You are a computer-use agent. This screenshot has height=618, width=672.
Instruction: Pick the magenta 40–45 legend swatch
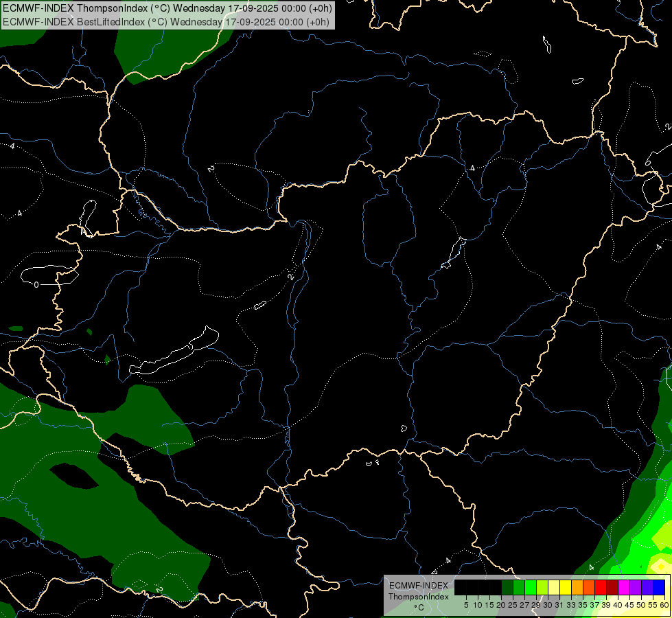pos(625,587)
